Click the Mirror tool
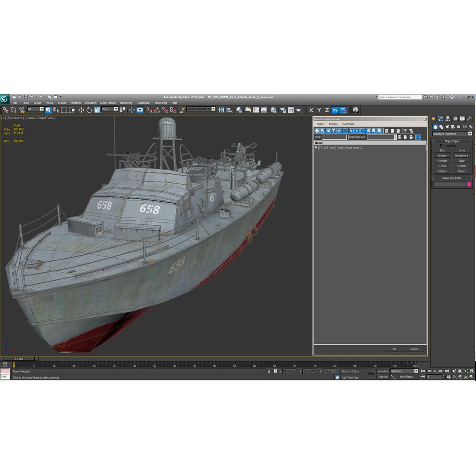Image resolution: width=476 pixels, height=476 pixels. [x=221, y=110]
